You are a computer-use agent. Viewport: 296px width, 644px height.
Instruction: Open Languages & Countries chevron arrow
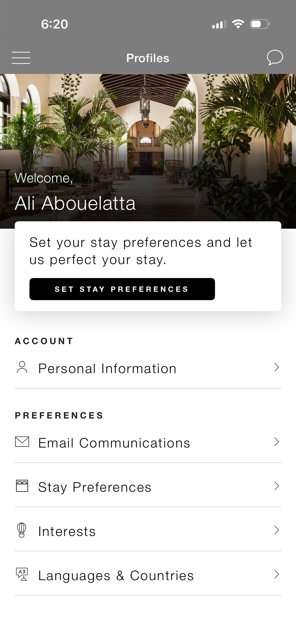coord(277,574)
